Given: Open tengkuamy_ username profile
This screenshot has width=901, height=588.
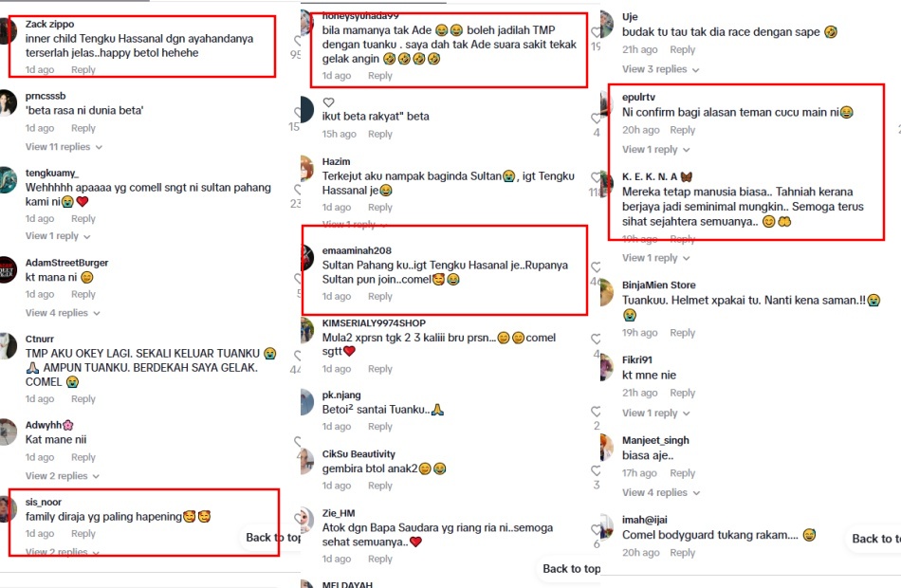Looking at the screenshot, I should (x=52, y=173).
